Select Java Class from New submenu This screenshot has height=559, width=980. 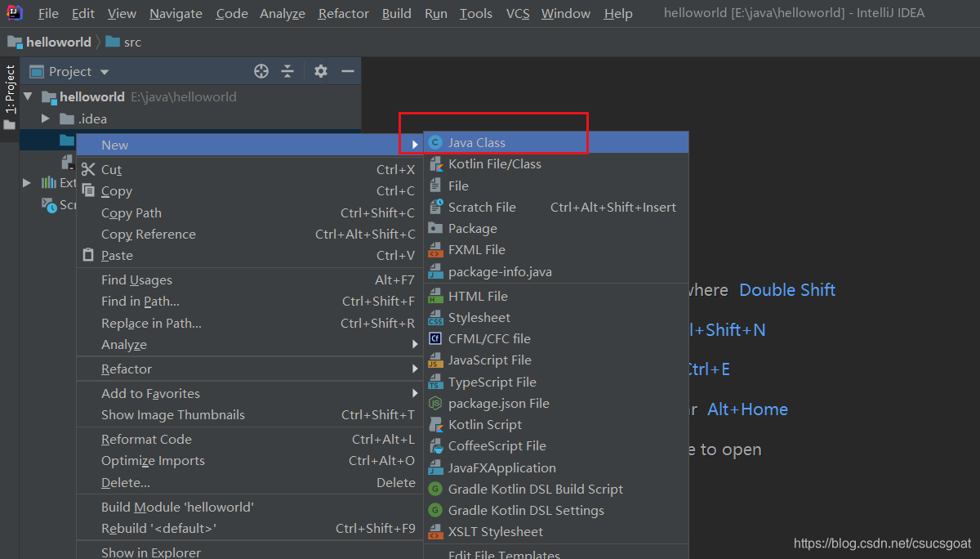[x=556, y=143]
